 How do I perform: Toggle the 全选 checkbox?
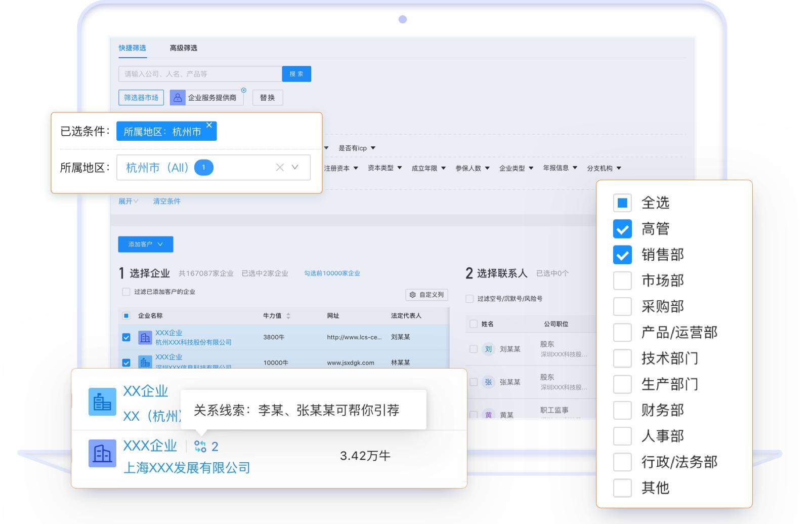(622, 203)
